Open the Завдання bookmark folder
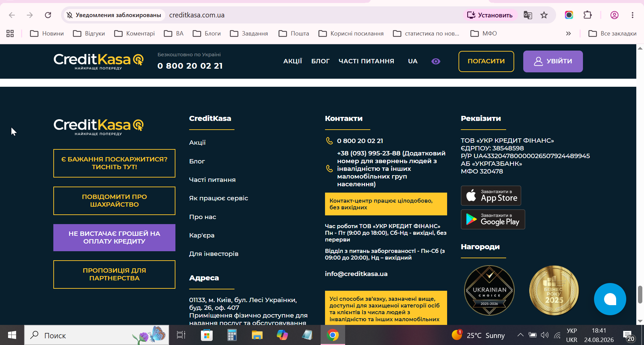The height and width of the screenshot is (345, 644). pos(249,33)
